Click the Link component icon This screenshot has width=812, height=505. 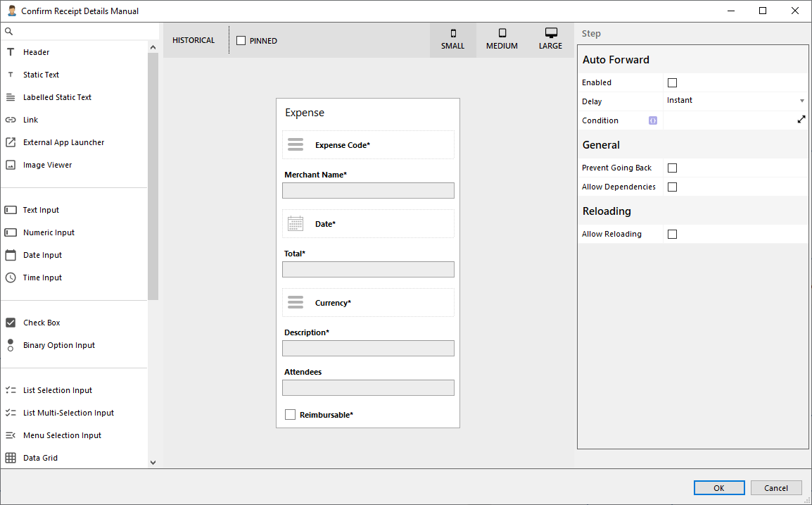coord(11,120)
